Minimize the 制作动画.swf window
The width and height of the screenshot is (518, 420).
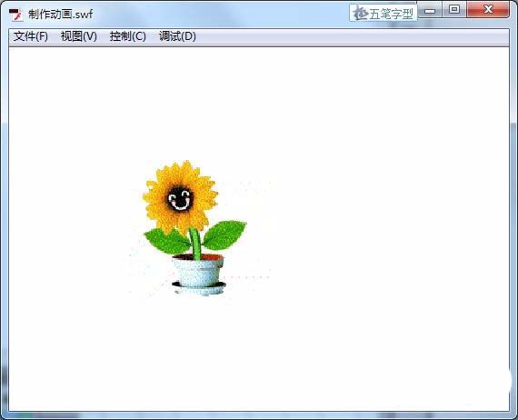[x=430, y=10]
